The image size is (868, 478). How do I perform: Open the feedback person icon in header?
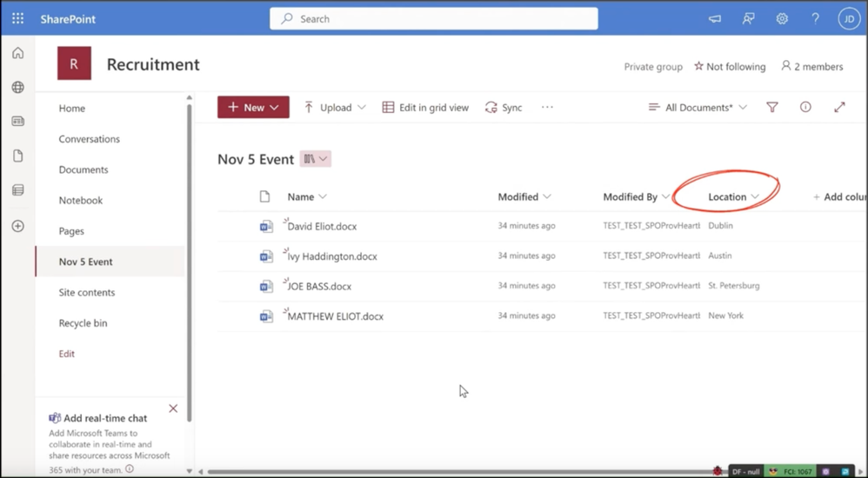click(749, 19)
